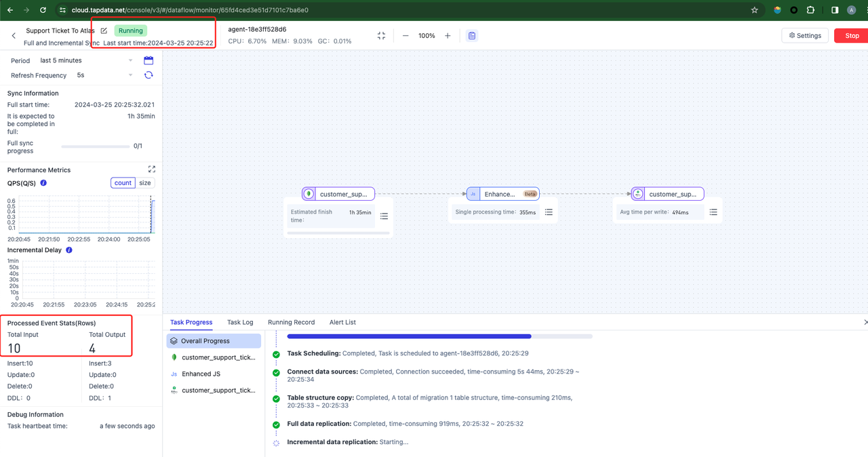Click the browser address bar URL
Image resolution: width=868 pixels, height=457 pixels.
coord(190,10)
